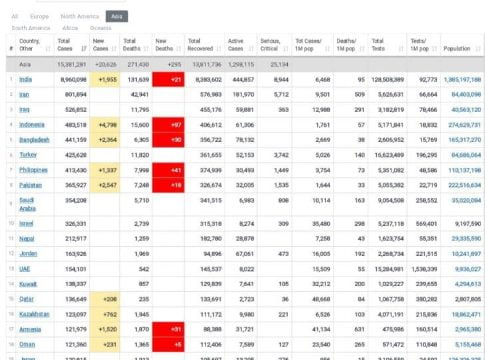Click the Asia totals summary row label
The width and height of the screenshot is (485, 360).
click(25, 64)
